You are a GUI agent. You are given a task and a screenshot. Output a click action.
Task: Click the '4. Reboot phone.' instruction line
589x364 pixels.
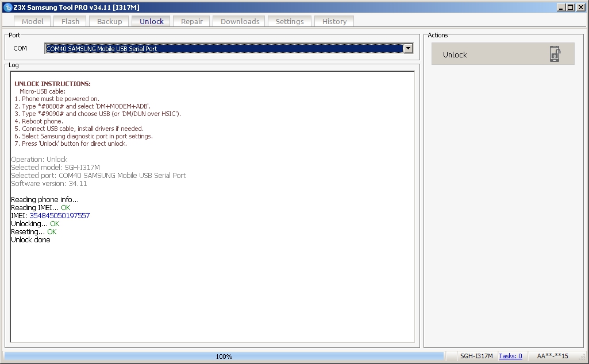39,121
